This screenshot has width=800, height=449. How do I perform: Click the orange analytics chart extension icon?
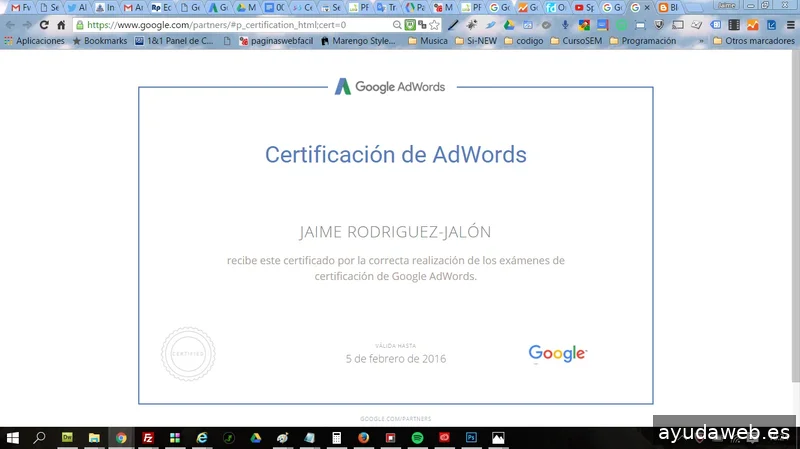753,24
